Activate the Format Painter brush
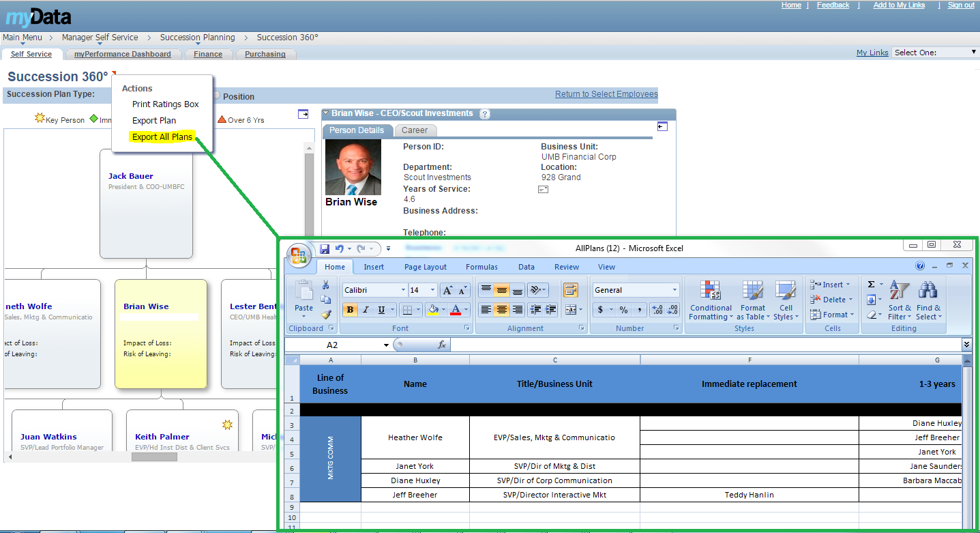Image resolution: width=980 pixels, height=533 pixels. point(326,315)
